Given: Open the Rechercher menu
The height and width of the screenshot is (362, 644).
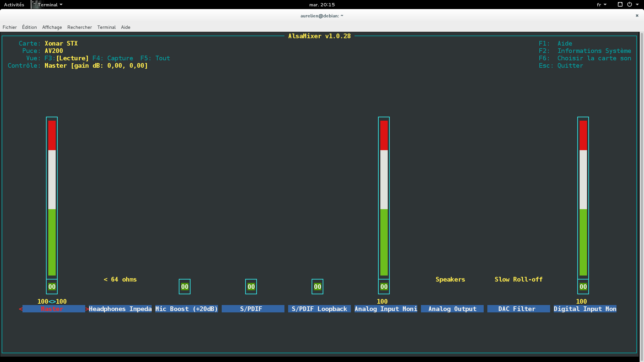Looking at the screenshot, I should click(79, 27).
